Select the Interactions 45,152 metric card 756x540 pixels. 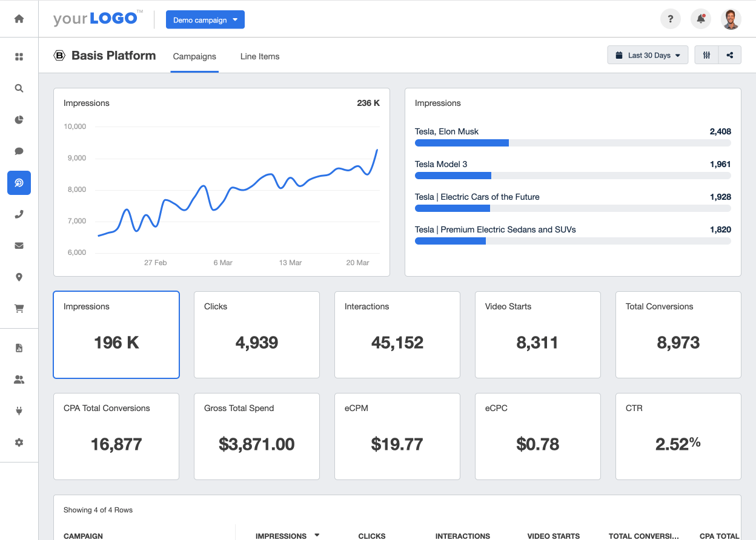[x=397, y=335]
